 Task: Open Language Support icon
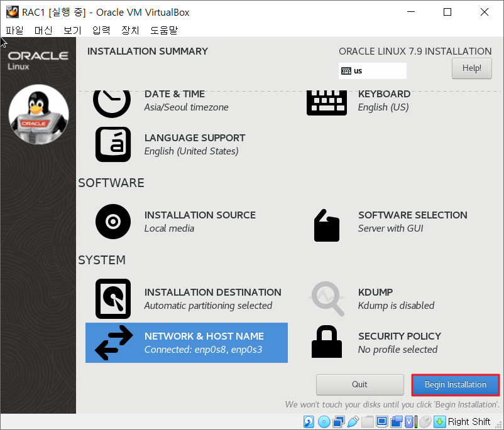[x=113, y=144]
